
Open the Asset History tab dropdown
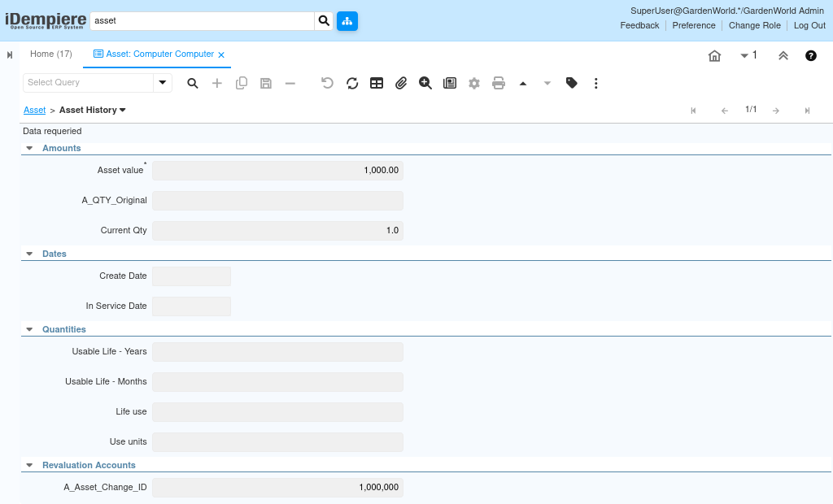point(123,110)
